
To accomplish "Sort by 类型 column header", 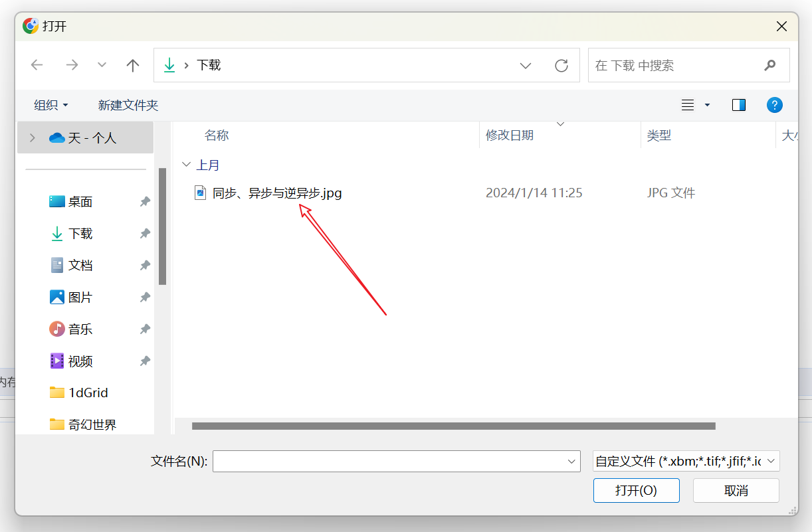I will (659, 135).
